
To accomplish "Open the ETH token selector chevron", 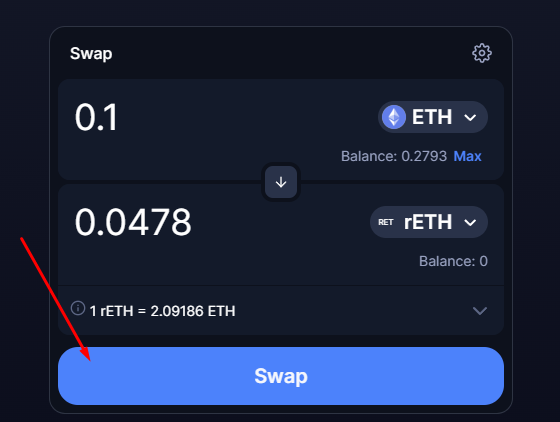I will 470,117.
